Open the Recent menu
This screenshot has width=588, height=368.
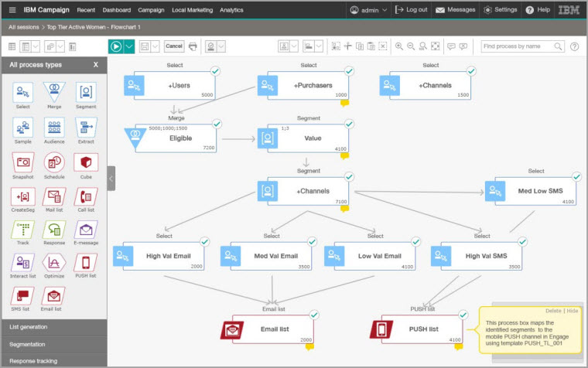click(x=86, y=10)
